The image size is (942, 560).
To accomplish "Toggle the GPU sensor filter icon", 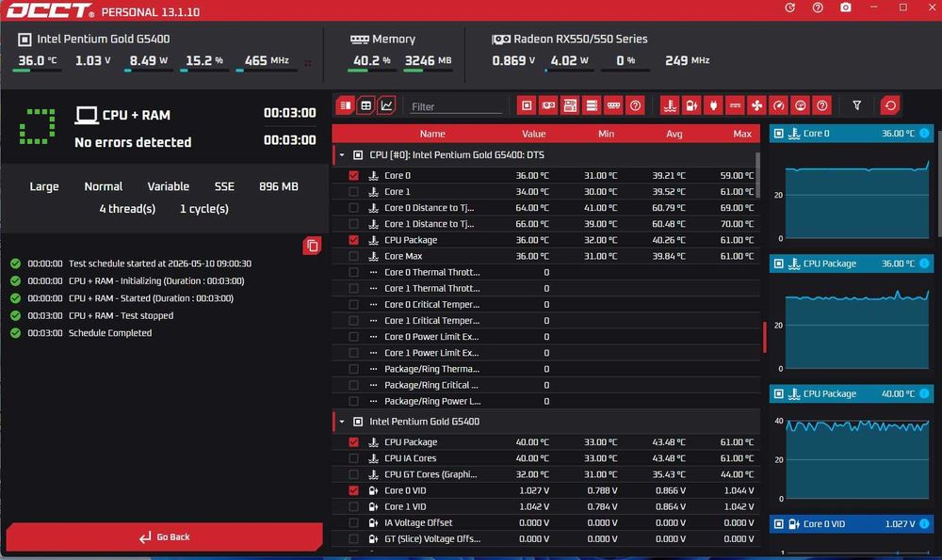I will coord(548,105).
